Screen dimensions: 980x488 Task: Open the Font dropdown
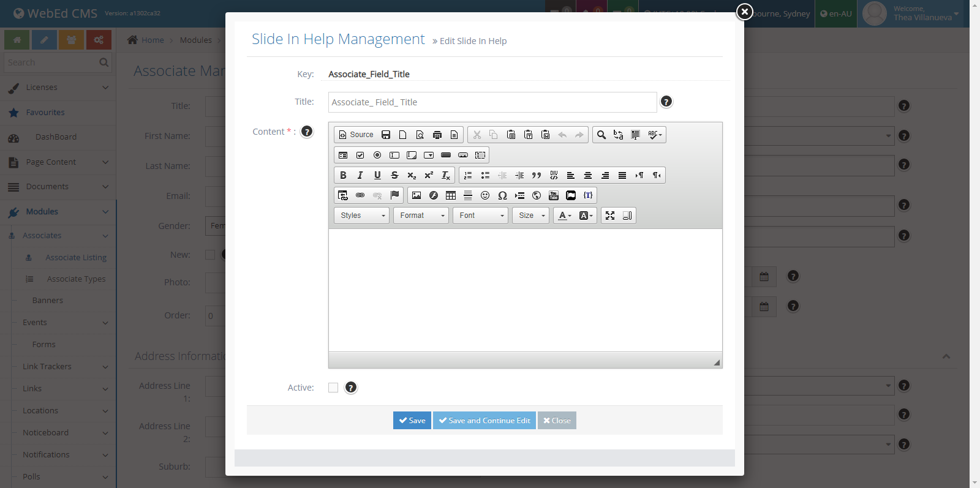pyautogui.click(x=481, y=216)
